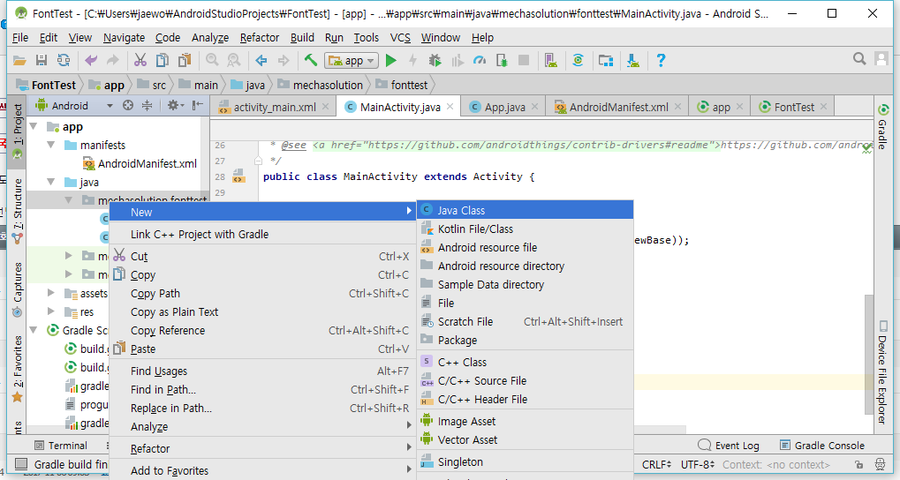Click the Save All toolbar icon

(41, 60)
